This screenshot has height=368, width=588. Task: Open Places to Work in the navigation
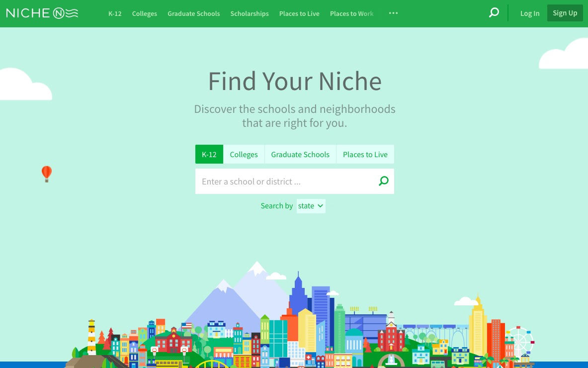pyautogui.click(x=351, y=13)
